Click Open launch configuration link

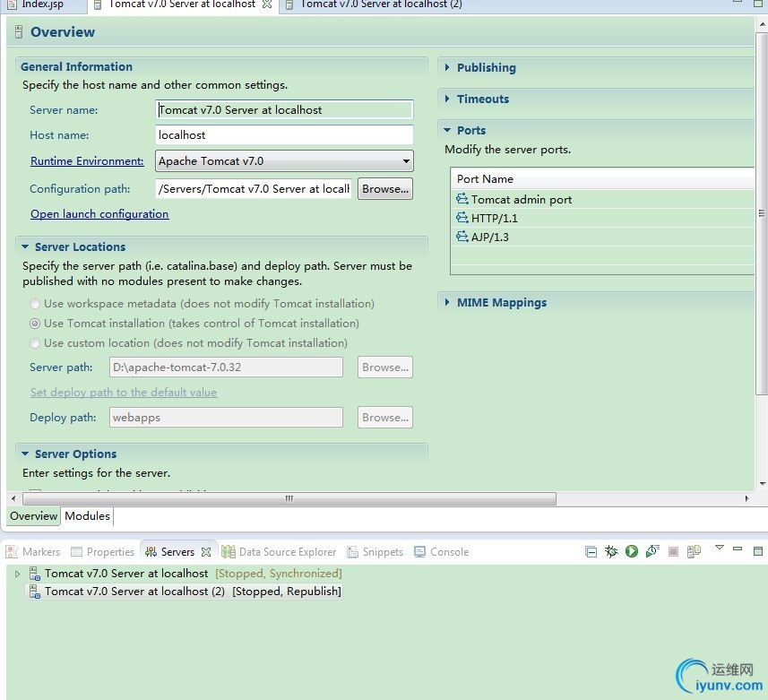point(99,214)
